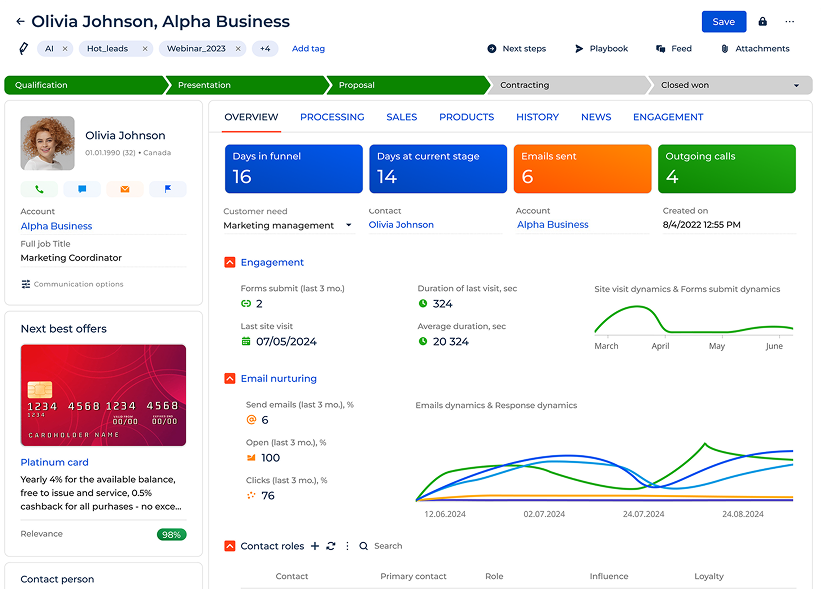821x589 pixels.
Task: Switch to the ENGAGEMENT tab
Action: point(668,117)
